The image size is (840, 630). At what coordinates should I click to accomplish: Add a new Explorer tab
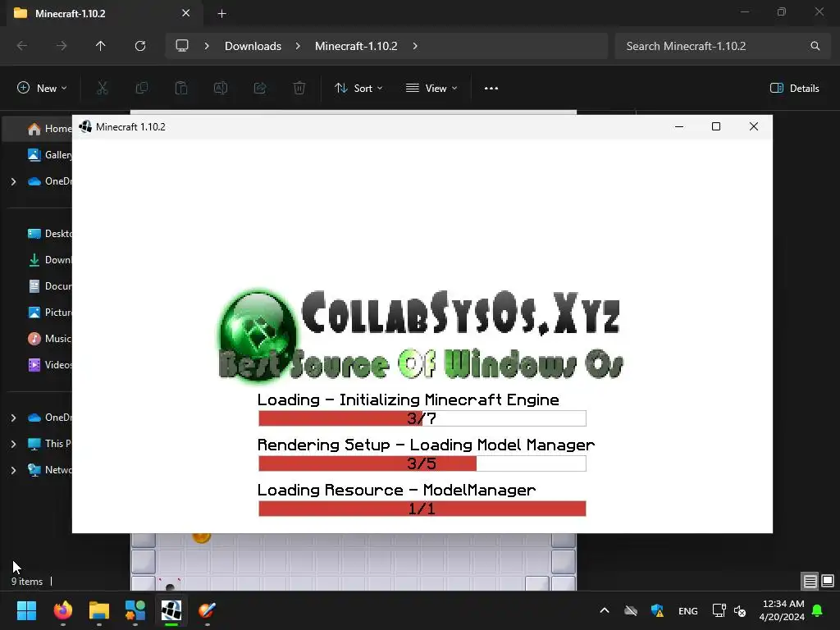coord(221,13)
